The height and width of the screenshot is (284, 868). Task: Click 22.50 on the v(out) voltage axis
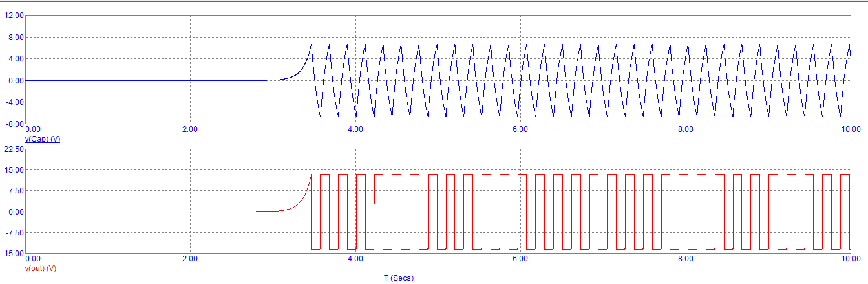(x=14, y=149)
